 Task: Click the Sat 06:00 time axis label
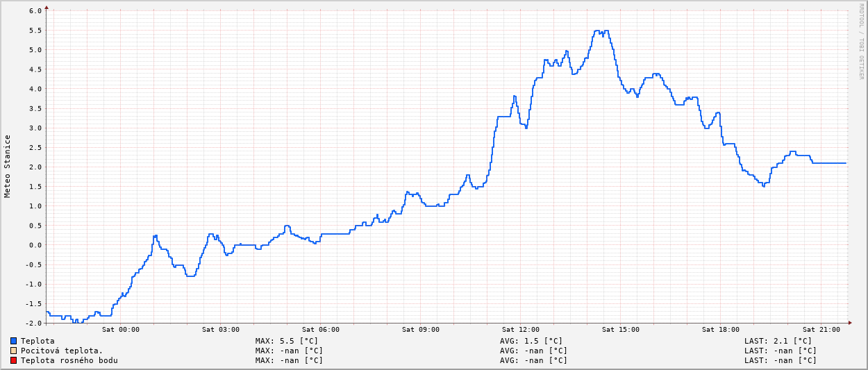click(321, 330)
